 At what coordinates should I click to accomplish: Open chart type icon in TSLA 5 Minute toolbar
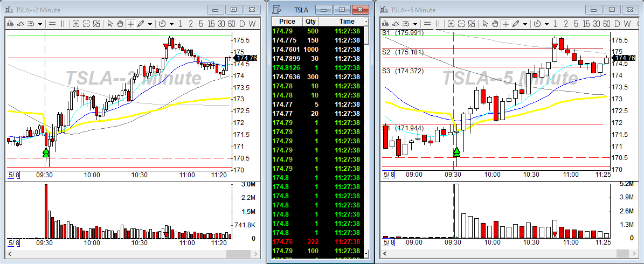(x=385, y=24)
